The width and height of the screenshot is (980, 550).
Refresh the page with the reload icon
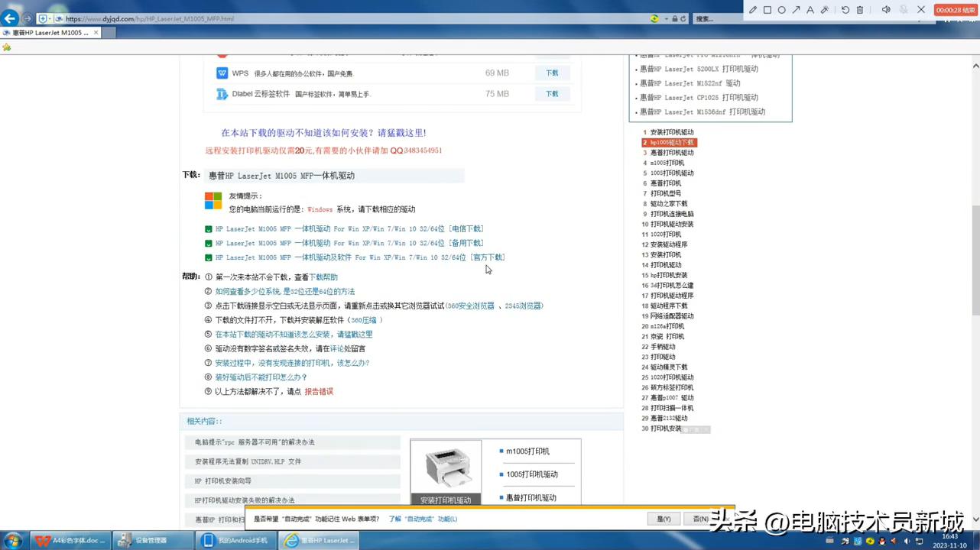pos(683,19)
